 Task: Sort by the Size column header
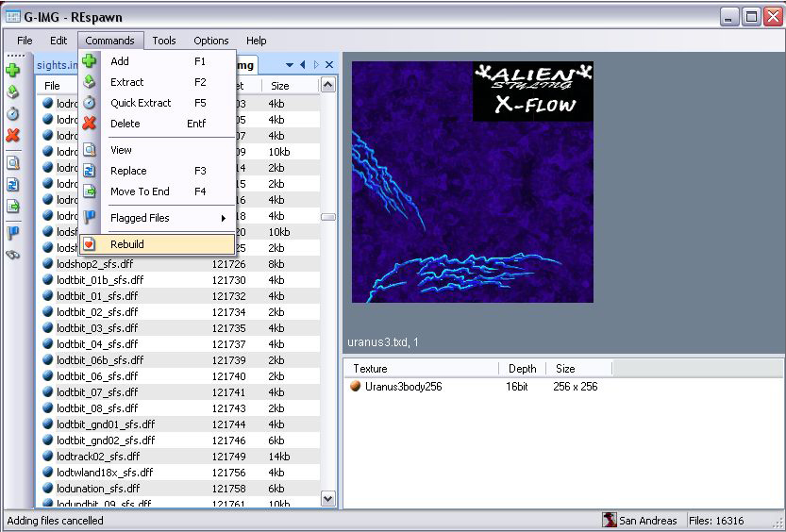[x=291, y=86]
